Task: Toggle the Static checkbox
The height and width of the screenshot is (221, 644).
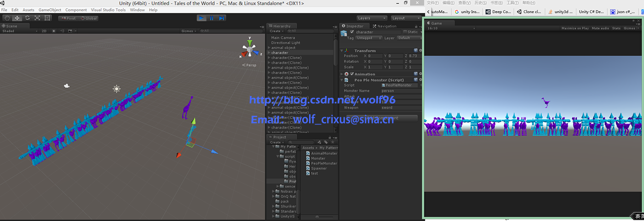Action: tap(405, 32)
